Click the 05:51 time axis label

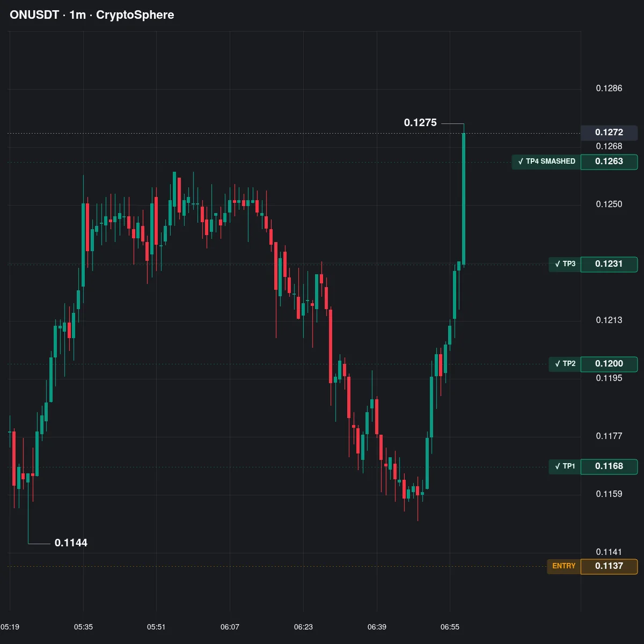[156, 627]
